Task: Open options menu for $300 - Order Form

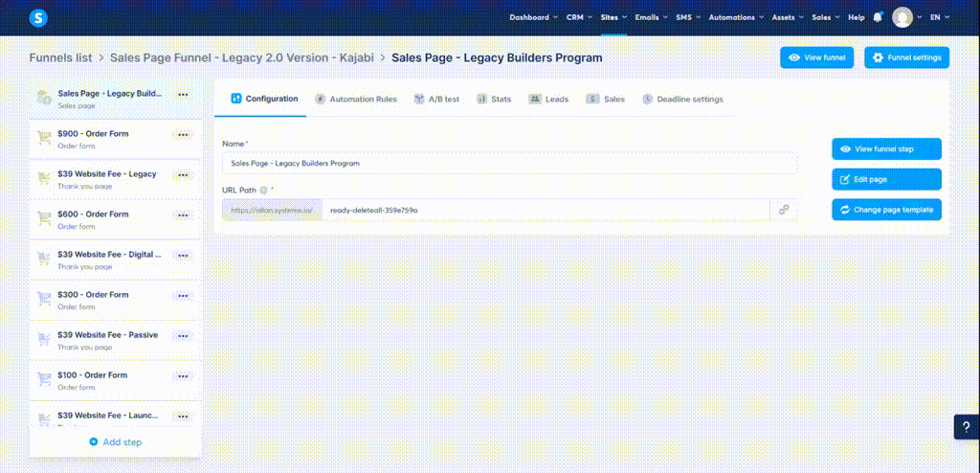Action: [x=183, y=295]
